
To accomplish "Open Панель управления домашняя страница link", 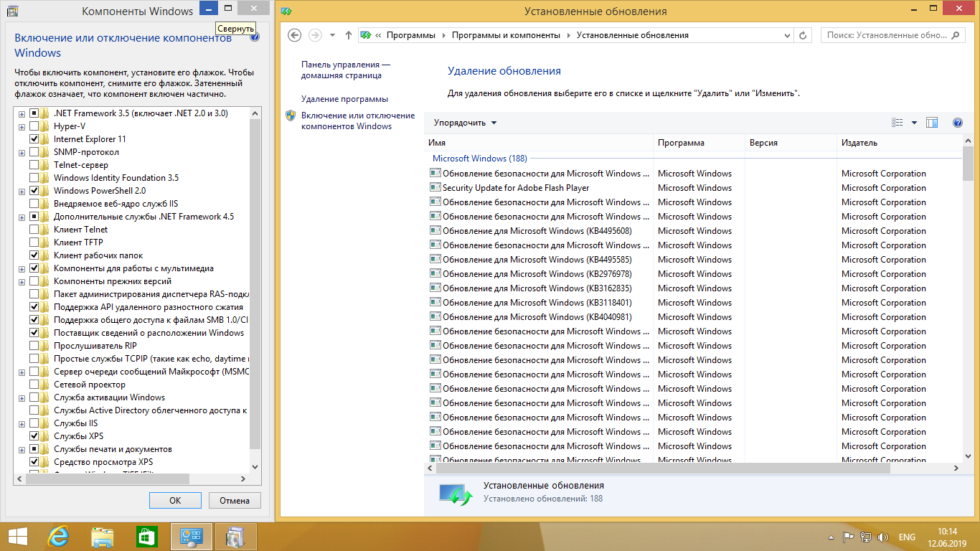I will (346, 70).
